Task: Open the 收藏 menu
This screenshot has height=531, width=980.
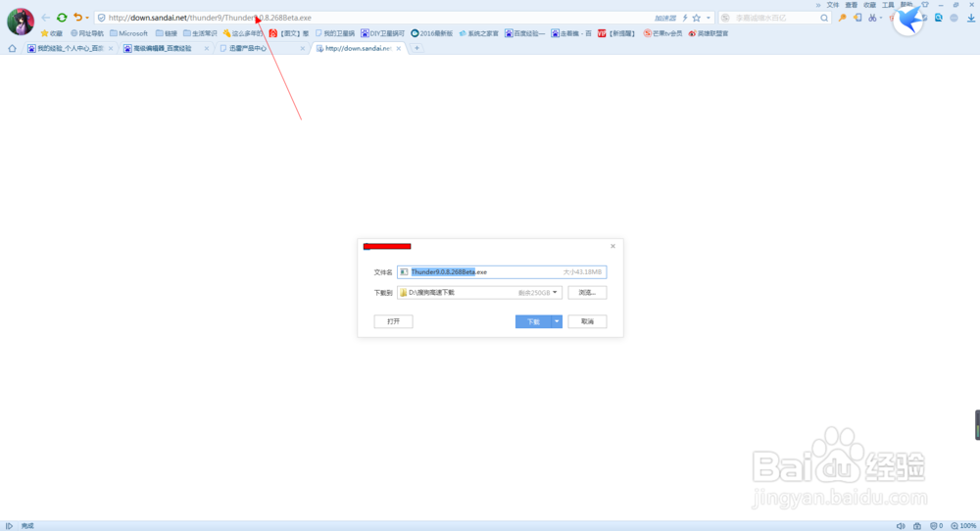Action: tap(869, 5)
